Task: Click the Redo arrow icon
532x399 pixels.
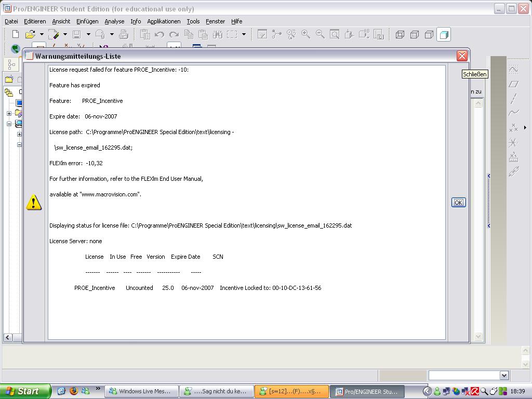Action: click(174, 34)
